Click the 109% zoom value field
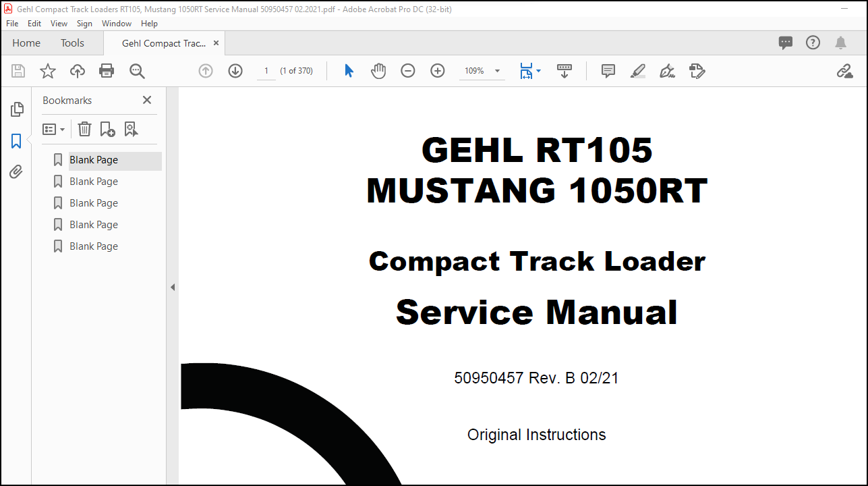The width and height of the screenshot is (868, 486). coord(475,71)
